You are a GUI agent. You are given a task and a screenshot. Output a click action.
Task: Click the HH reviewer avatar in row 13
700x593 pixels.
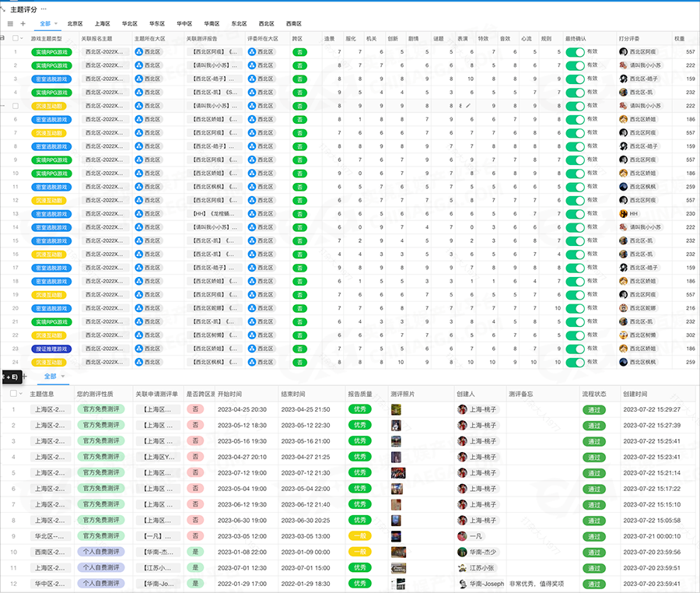click(x=623, y=214)
